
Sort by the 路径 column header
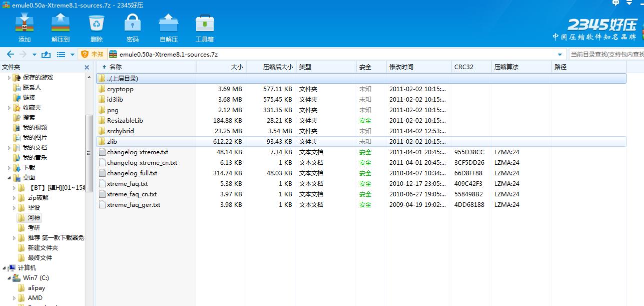589,67
